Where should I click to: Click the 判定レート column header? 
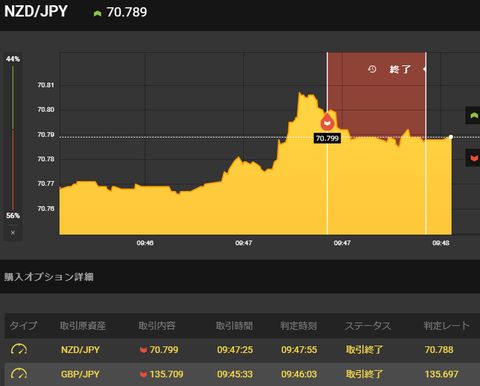446,325
